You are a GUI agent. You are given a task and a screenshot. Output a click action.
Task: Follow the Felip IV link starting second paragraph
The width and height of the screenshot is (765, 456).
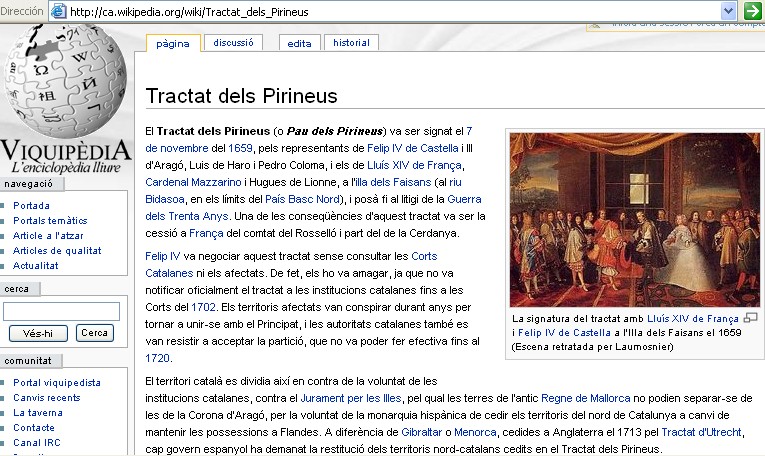click(163, 256)
